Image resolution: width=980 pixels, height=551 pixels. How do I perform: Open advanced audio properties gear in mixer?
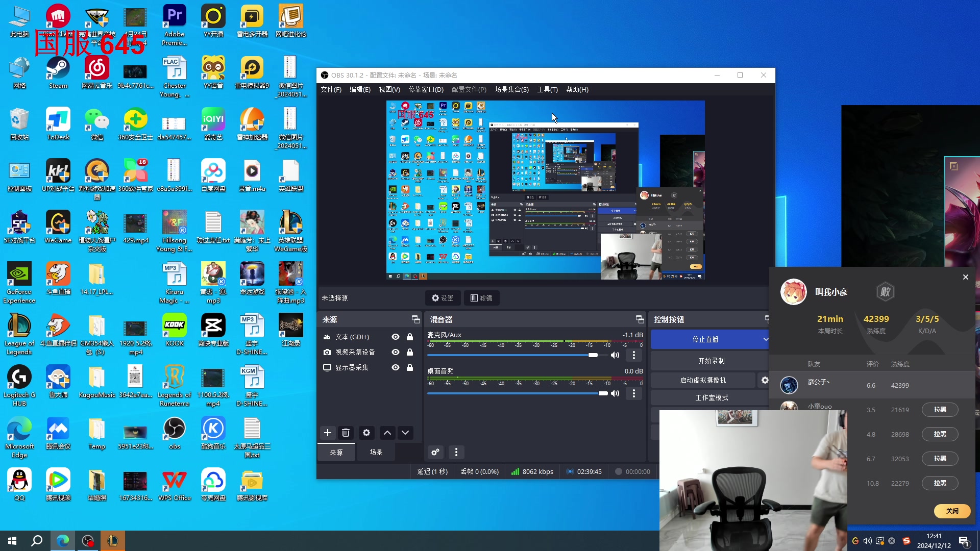click(435, 452)
